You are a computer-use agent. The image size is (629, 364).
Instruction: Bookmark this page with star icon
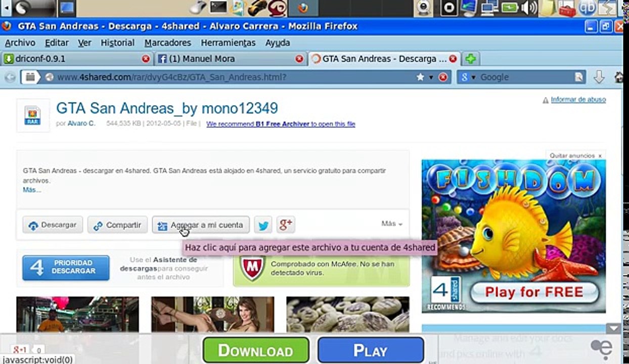pyautogui.click(x=420, y=77)
